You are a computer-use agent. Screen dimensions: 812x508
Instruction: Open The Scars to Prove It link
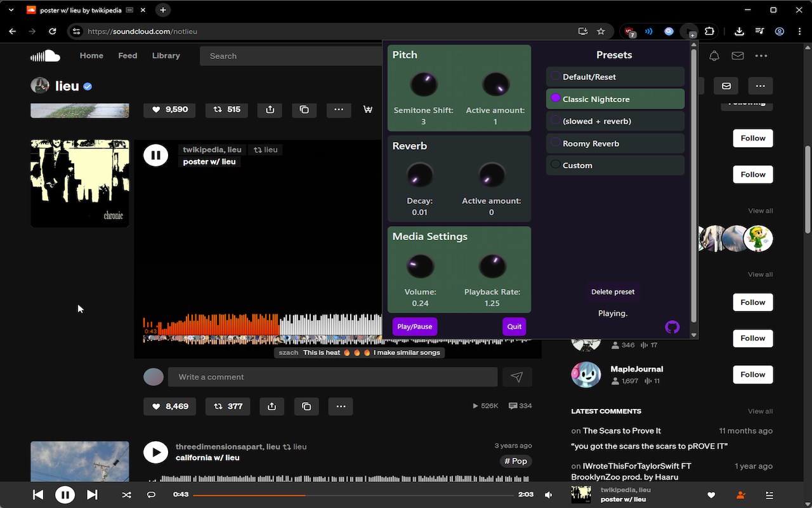622,431
